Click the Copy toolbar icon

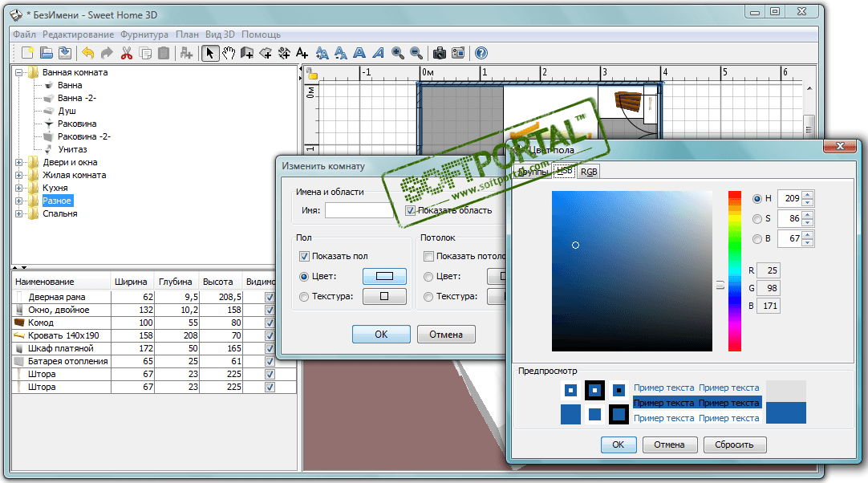(145, 53)
